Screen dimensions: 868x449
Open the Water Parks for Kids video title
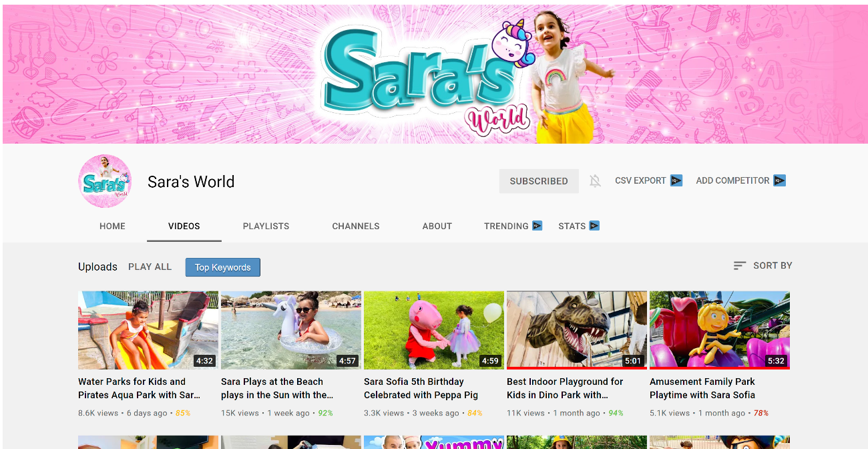click(x=139, y=388)
